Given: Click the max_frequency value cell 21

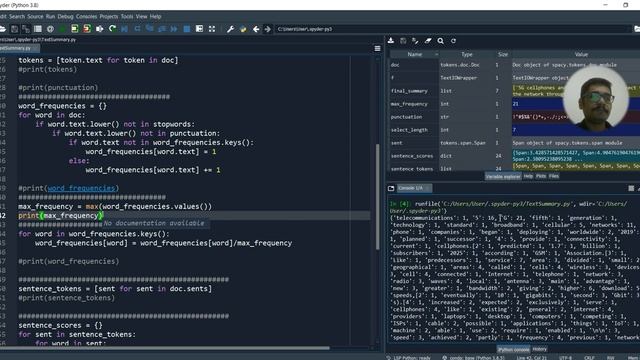Looking at the screenshot, I should point(537,104).
